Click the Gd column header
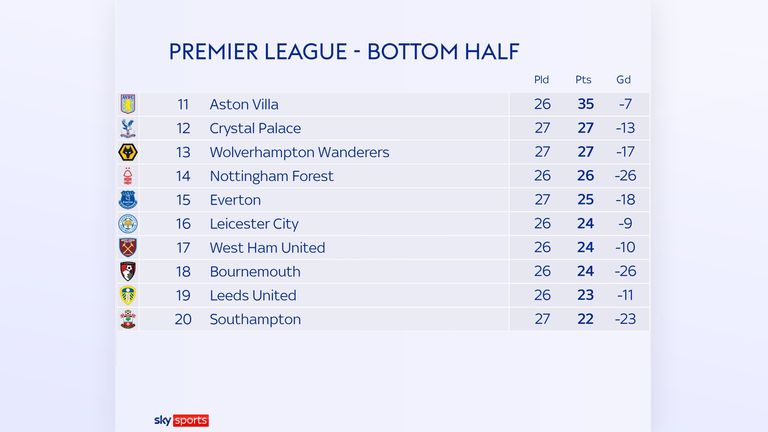This screenshot has width=768, height=432. [624, 80]
